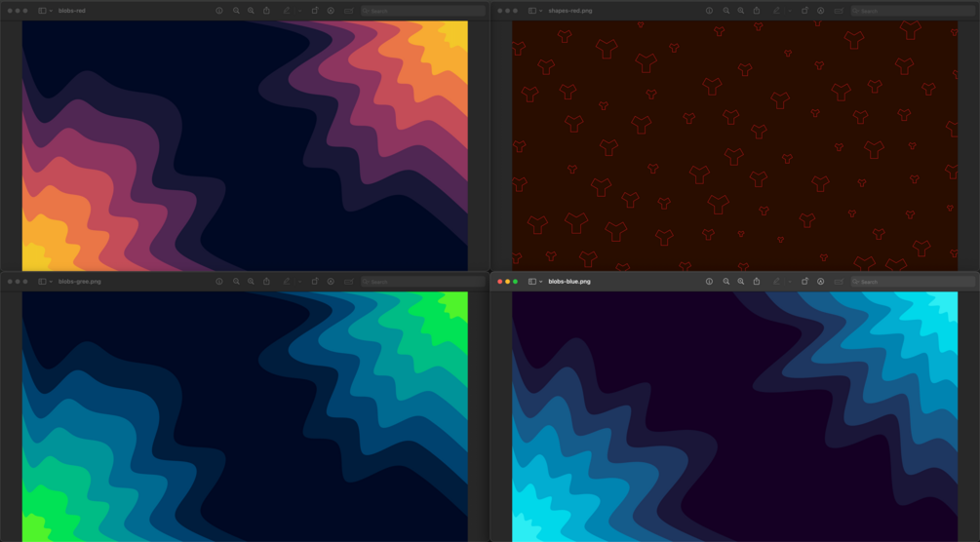Screen dimensions: 980x542
Task: Rotate the blobs-blue.png image
Action: 805,282
